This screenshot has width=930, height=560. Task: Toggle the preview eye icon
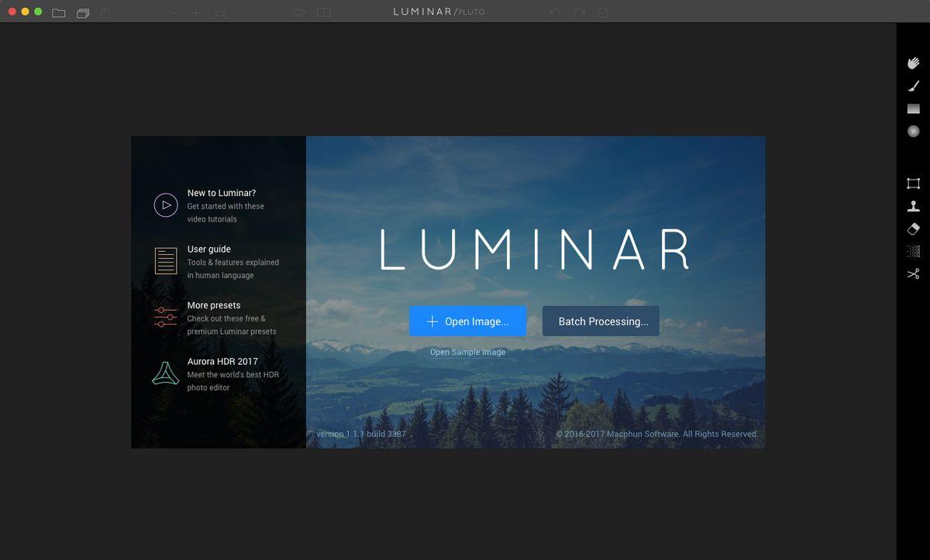(298, 12)
